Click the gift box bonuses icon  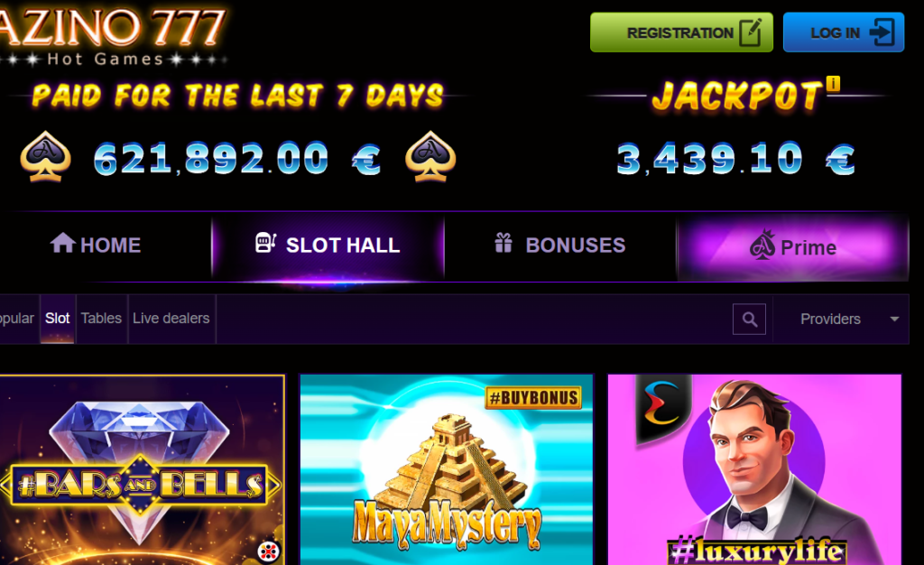click(x=504, y=242)
